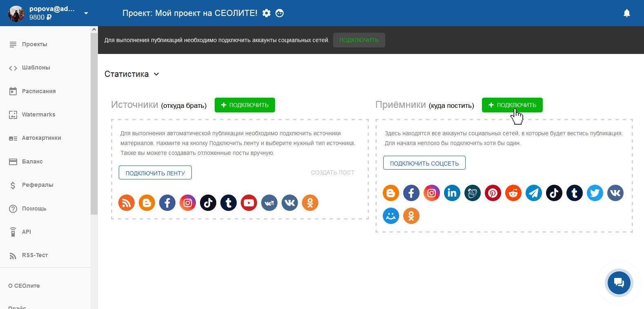Click ПОДКЛЮЧИТЬ ЛЕНТУ button
The width and height of the screenshot is (644, 309).
(x=155, y=173)
